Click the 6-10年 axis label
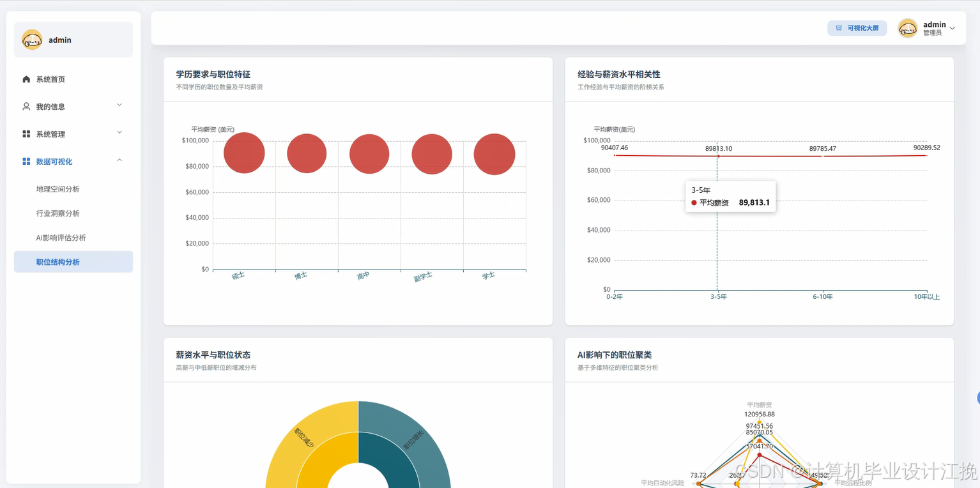Screen dimensions: 980x488 click(x=823, y=296)
